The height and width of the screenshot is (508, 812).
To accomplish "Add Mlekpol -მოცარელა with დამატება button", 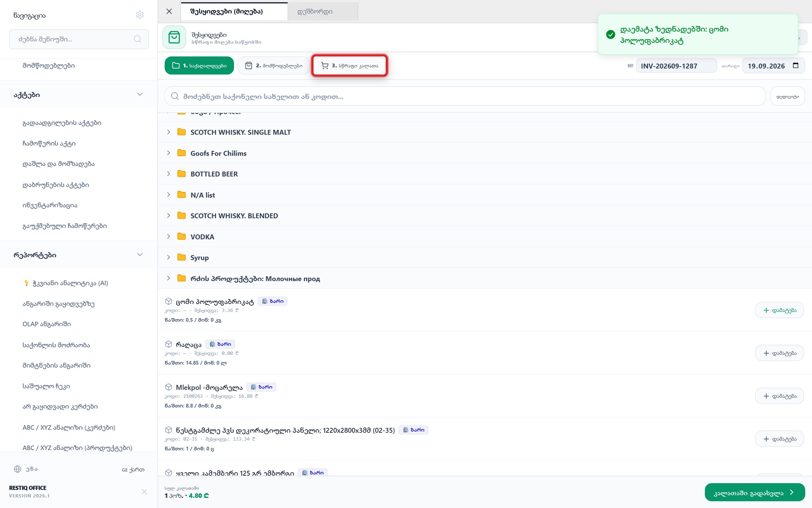I will (x=779, y=396).
